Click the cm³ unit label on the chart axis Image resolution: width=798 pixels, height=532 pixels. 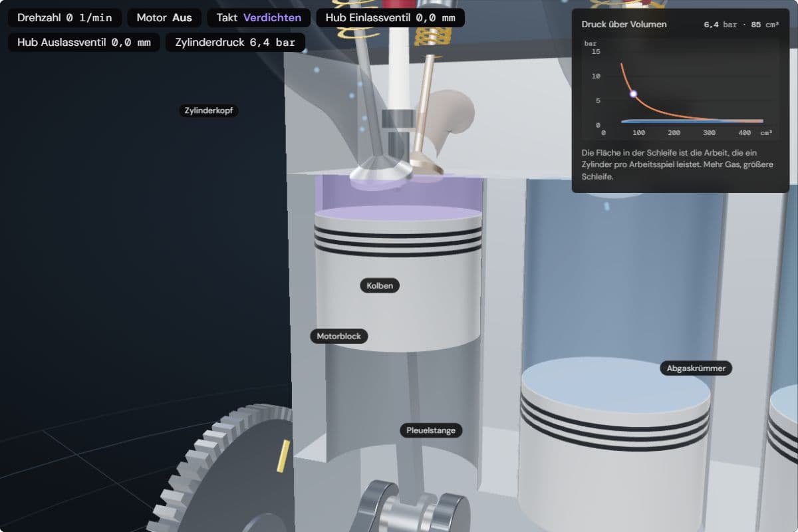pos(766,133)
